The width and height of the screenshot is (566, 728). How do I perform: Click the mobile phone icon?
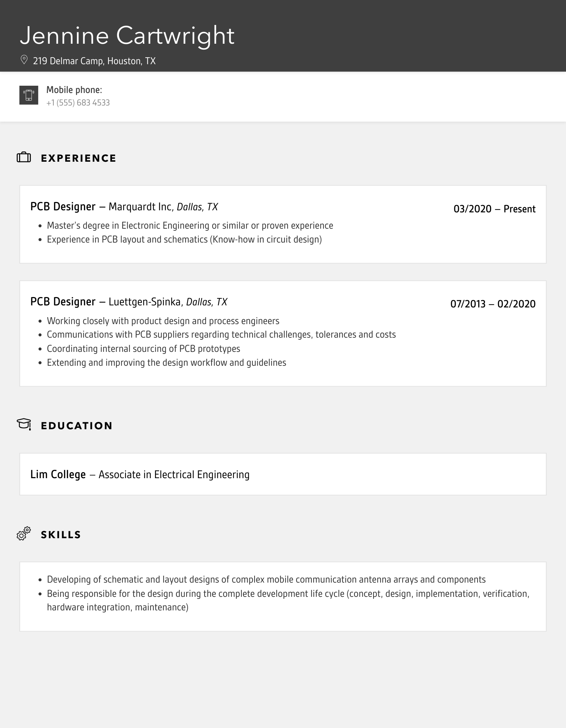[29, 95]
